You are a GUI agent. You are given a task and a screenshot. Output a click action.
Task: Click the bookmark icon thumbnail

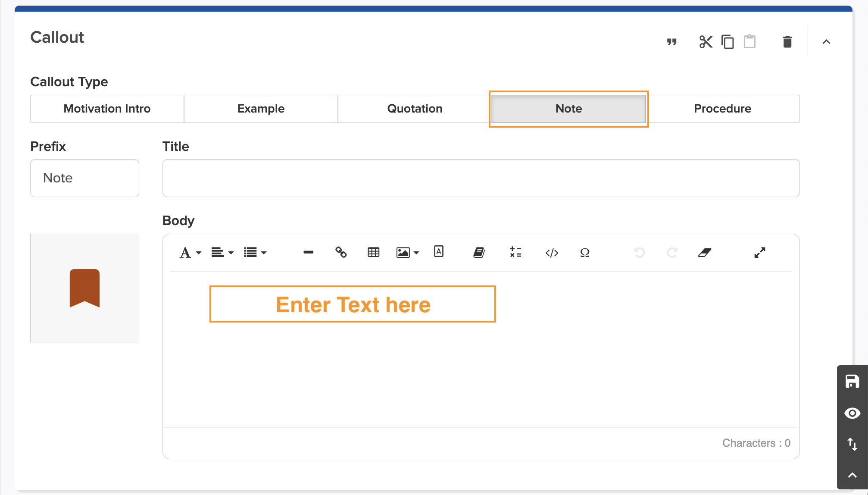[84, 288]
